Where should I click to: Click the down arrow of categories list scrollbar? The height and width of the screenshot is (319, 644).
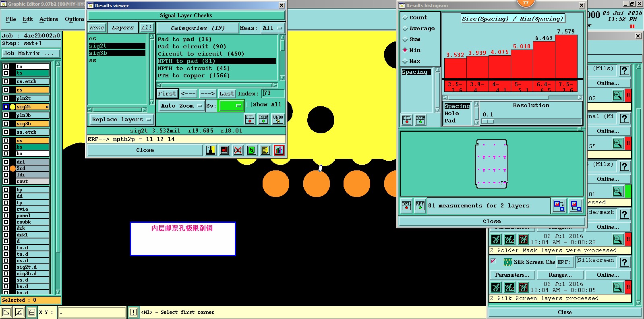click(x=282, y=77)
